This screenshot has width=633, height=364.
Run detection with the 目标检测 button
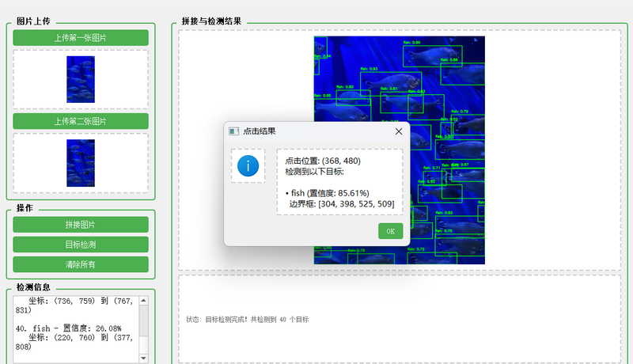coord(81,245)
